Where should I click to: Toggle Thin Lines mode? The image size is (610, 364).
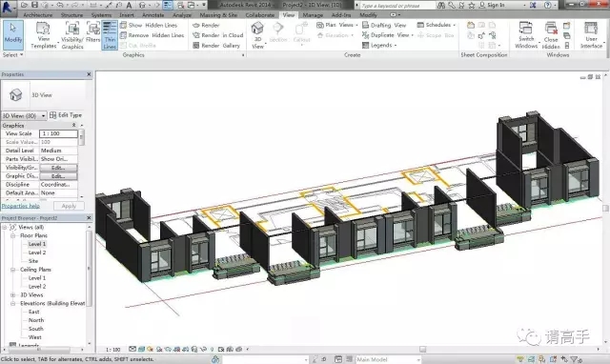tap(110, 35)
